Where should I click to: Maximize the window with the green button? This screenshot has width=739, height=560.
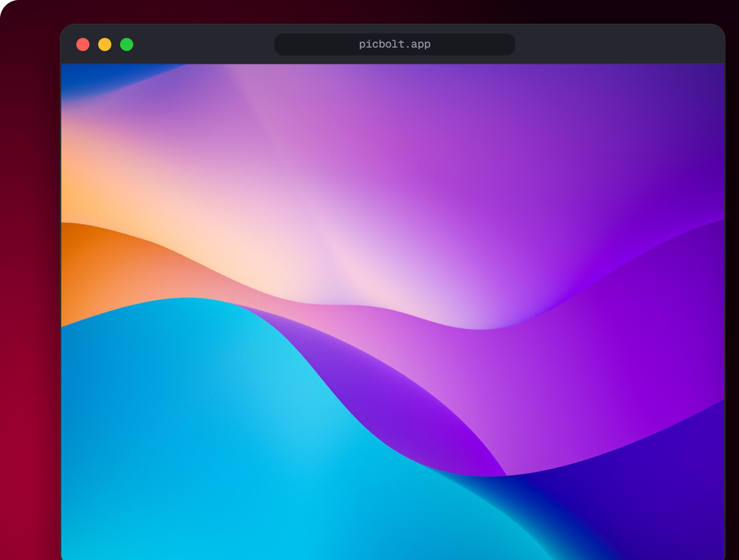coord(127,45)
